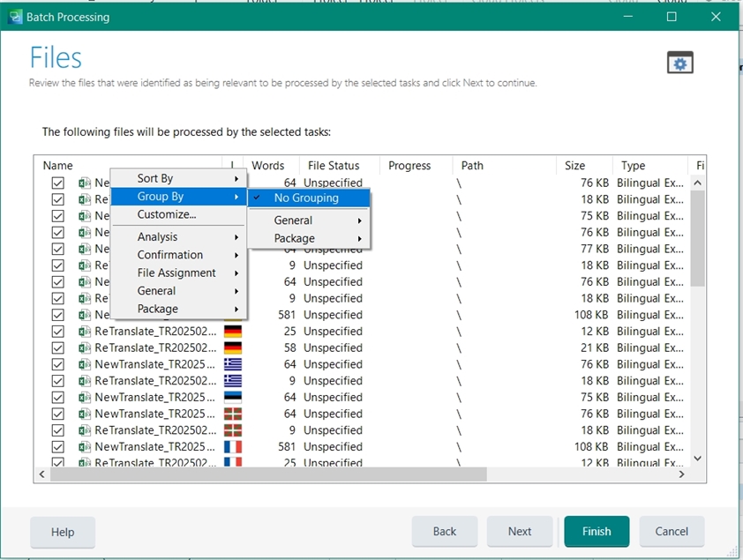Uncheck the checkbox in the 77 KB row
Image resolution: width=743 pixels, height=560 pixels.
click(x=58, y=249)
